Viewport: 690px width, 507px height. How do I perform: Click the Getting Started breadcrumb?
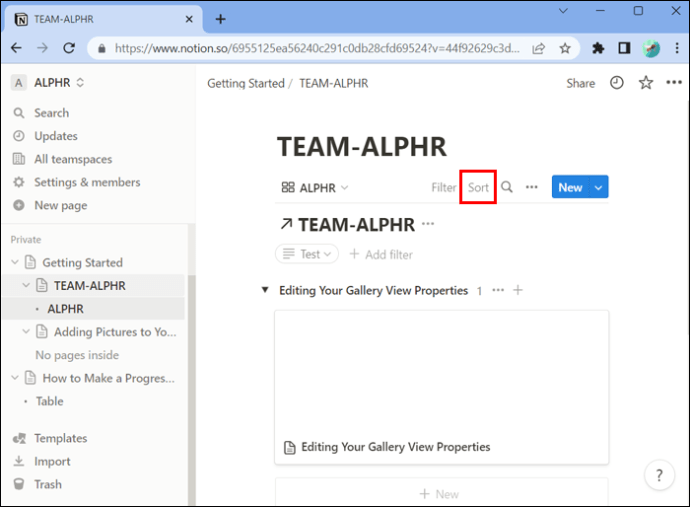point(246,83)
